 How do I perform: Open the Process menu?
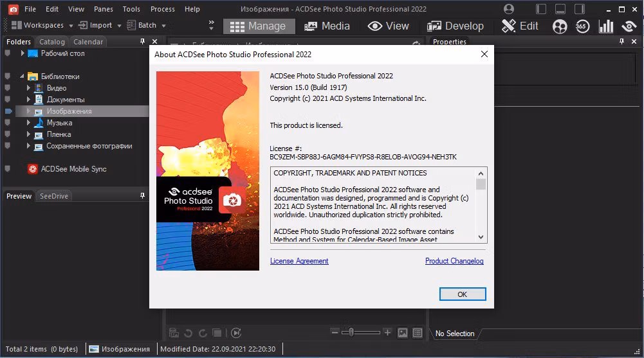(162, 9)
